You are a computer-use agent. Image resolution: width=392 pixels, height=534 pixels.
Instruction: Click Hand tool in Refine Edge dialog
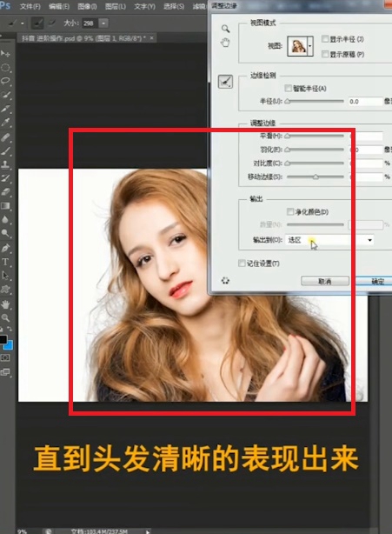[x=225, y=43]
